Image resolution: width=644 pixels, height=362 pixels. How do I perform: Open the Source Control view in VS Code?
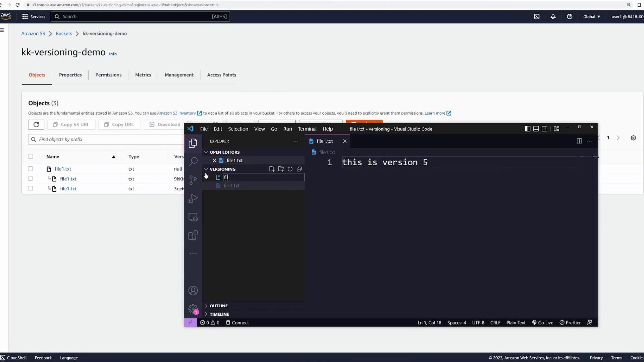click(193, 180)
